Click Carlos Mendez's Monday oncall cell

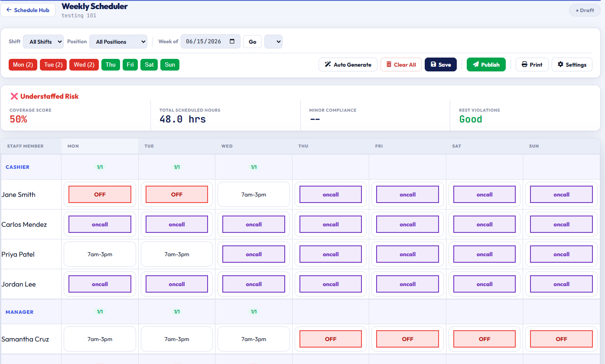tap(100, 224)
